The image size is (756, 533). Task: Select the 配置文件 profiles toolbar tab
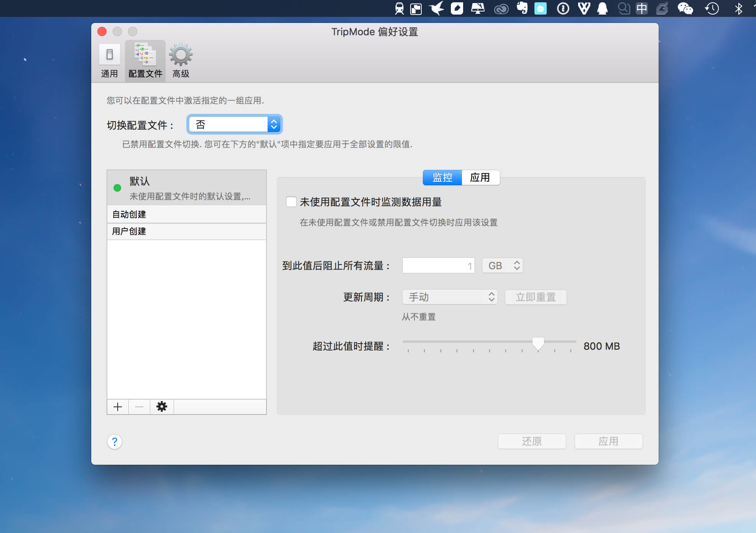coord(145,61)
